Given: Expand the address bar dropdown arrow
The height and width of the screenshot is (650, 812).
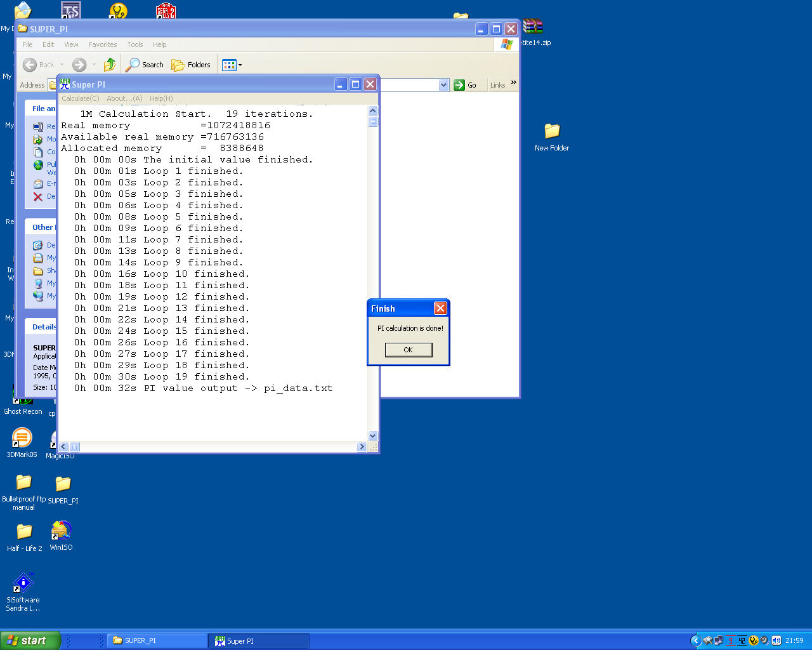Looking at the screenshot, I should coord(443,85).
